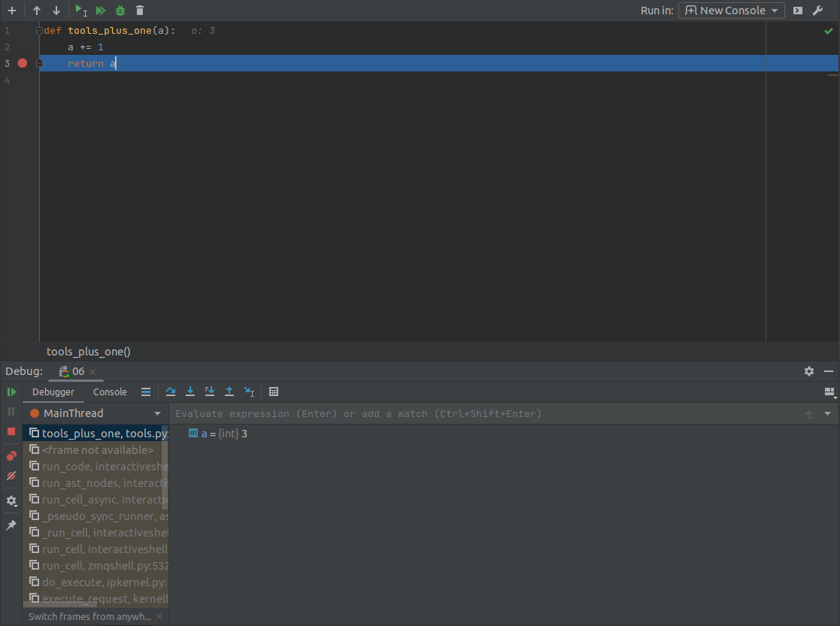Viewport: 840px width, 626px height.
Task: Click the Step Into debugger icon
Action: 190,392
